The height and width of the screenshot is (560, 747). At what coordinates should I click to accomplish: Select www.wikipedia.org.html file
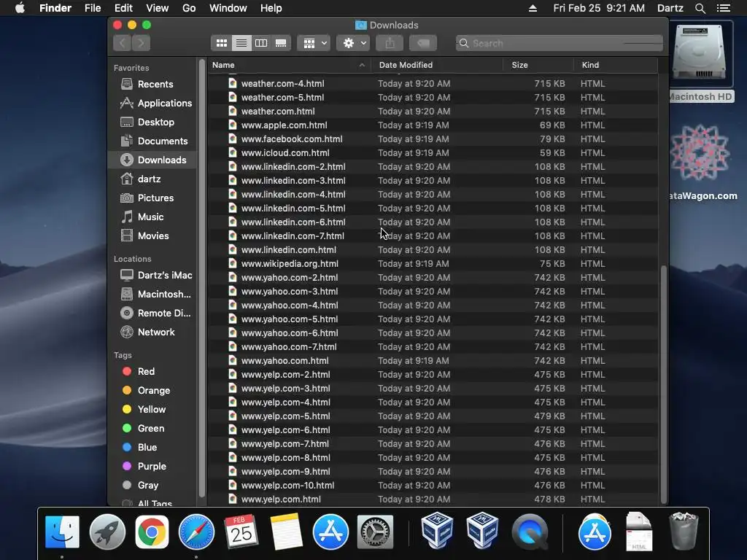(433, 264)
